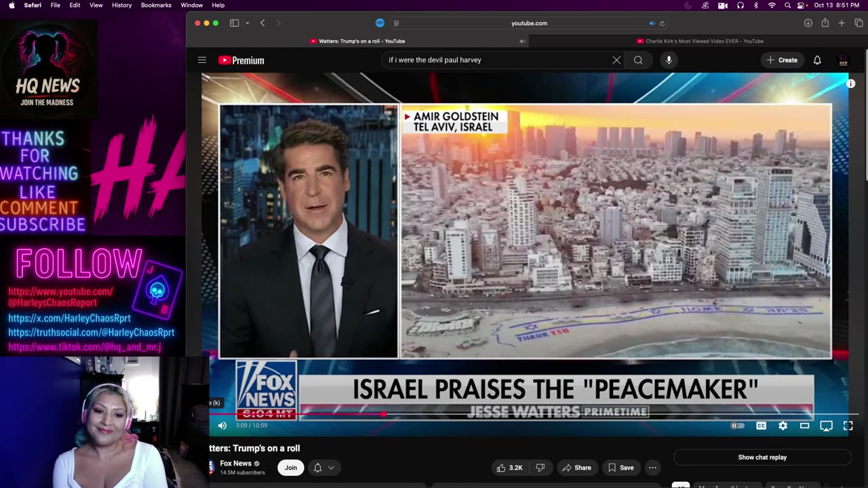Open YouTube notifications bell
Screen dimensions: 868x488
(817, 60)
